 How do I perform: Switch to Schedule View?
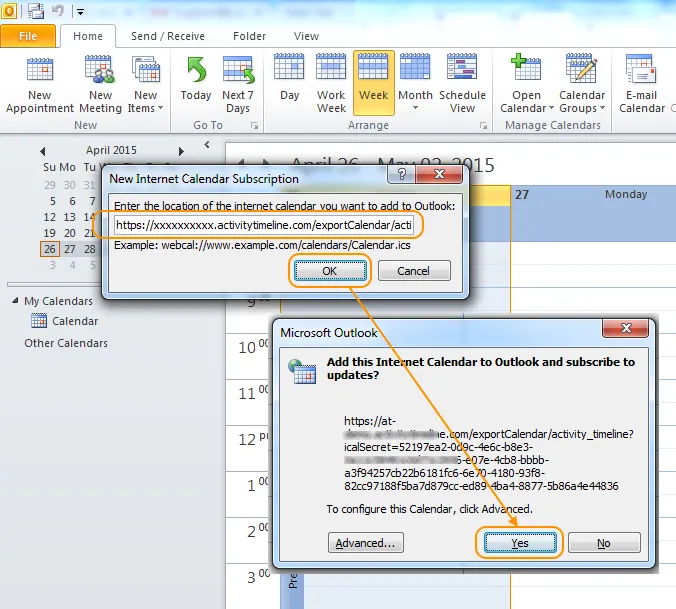(x=462, y=84)
